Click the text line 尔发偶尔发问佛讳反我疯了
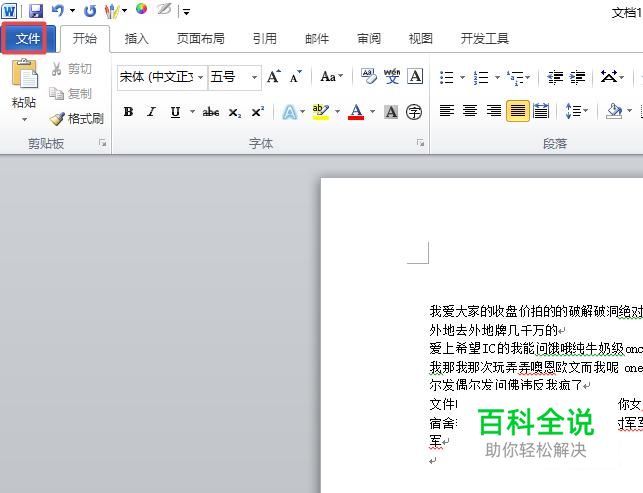 (x=506, y=385)
